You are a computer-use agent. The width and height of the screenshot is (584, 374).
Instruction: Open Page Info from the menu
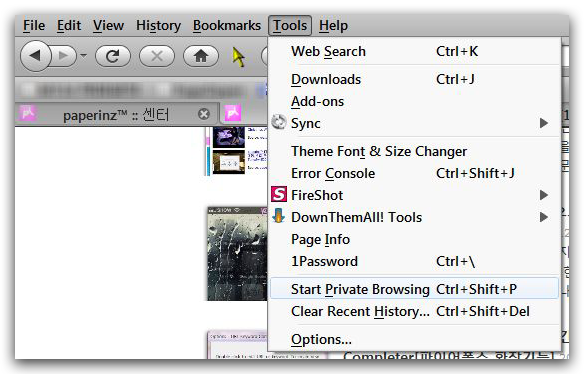(x=414, y=239)
